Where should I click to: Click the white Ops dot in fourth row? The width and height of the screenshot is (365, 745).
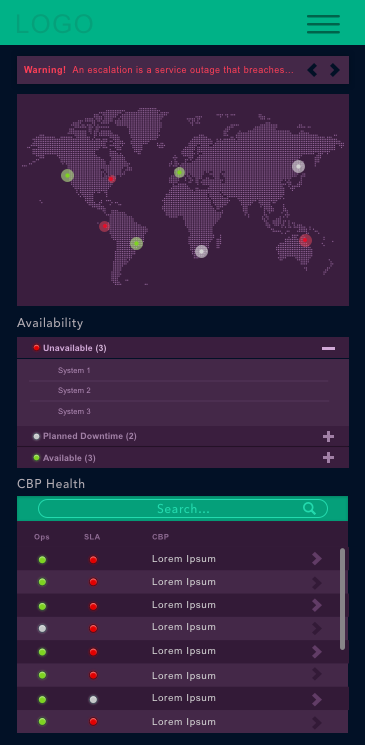[42, 628]
